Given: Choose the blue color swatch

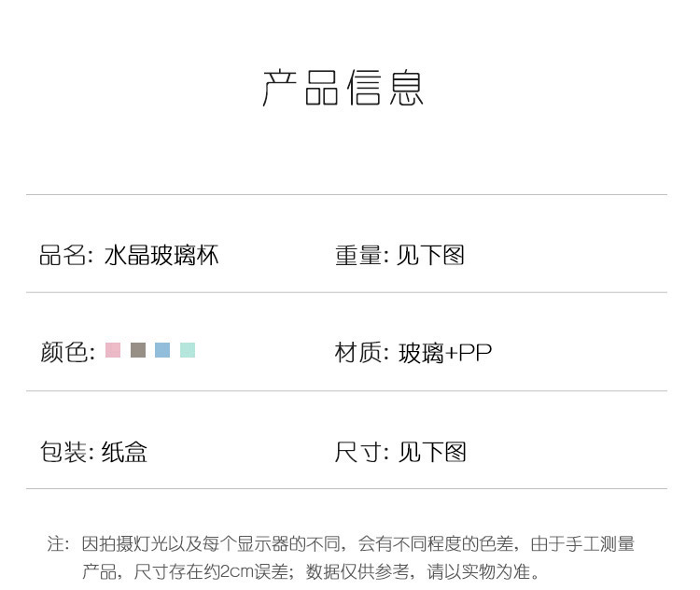Looking at the screenshot, I should pyautogui.click(x=162, y=350).
